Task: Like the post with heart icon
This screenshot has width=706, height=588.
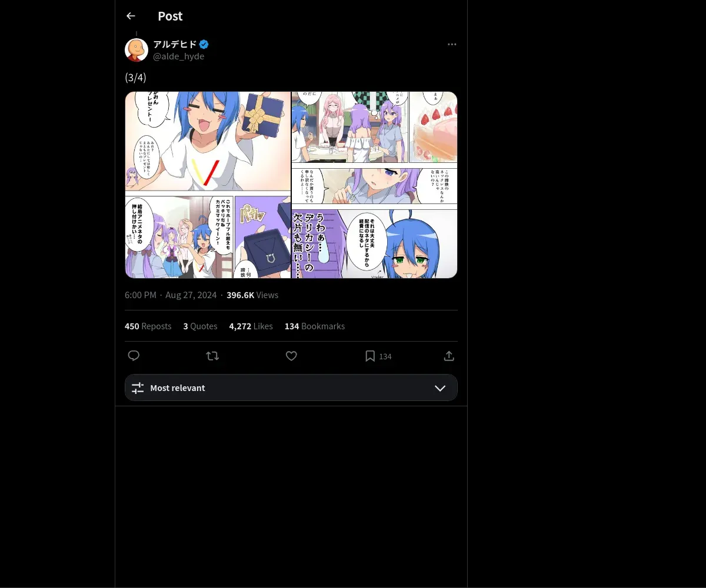Action: pyautogui.click(x=291, y=356)
